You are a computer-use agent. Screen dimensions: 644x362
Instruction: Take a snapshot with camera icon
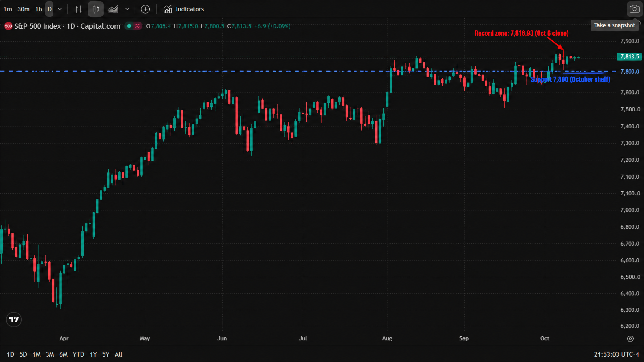(635, 9)
